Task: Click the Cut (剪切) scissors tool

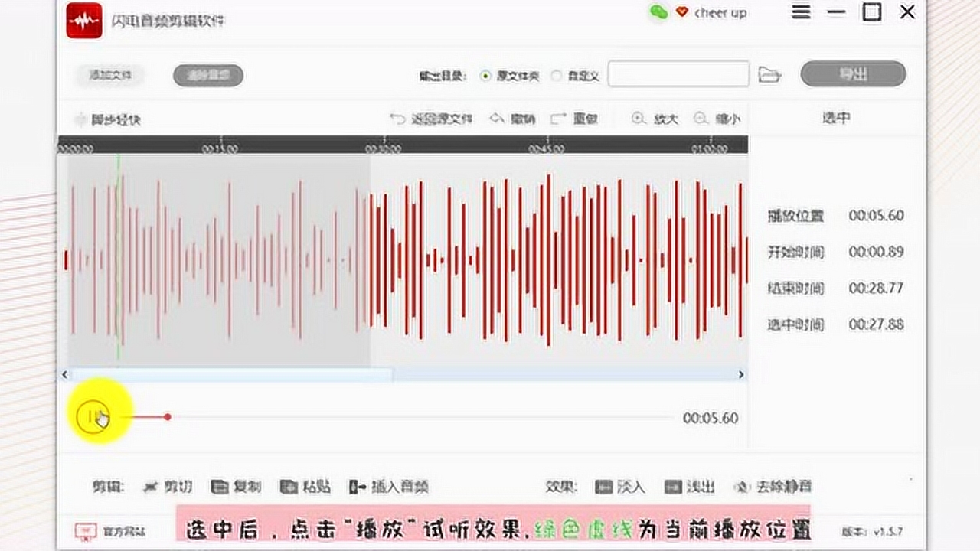Action: [x=168, y=486]
